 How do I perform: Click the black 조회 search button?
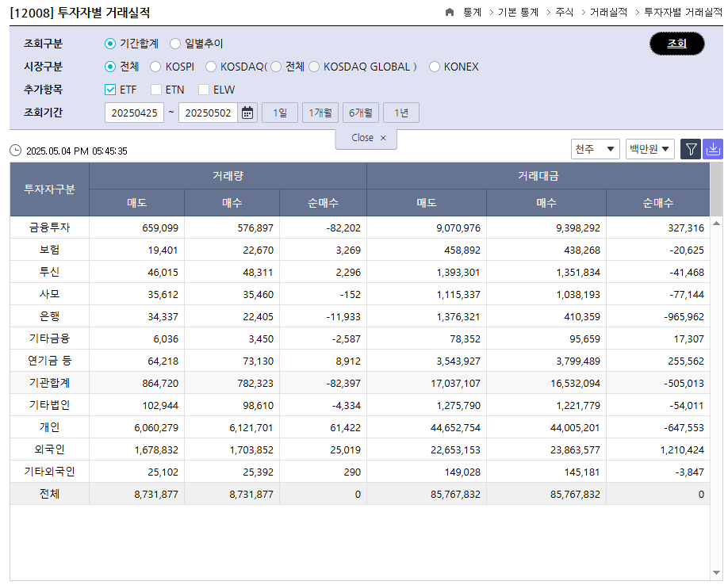(676, 44)
